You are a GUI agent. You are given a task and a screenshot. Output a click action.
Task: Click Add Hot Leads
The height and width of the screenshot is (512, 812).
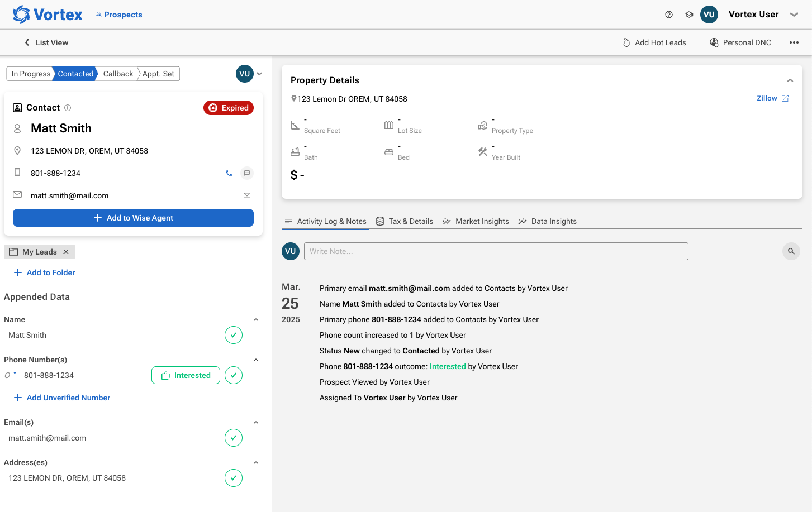[x=654, y=42]
